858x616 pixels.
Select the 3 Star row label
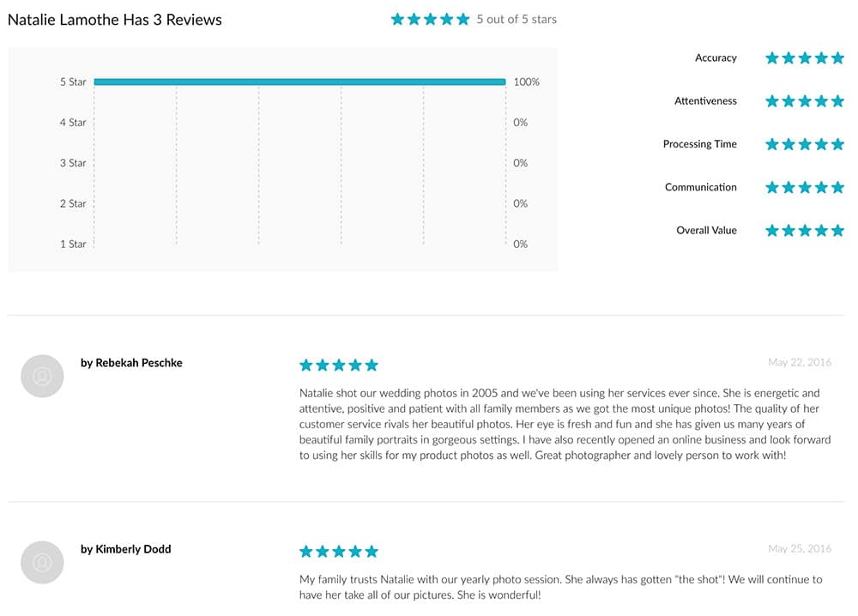73,163
